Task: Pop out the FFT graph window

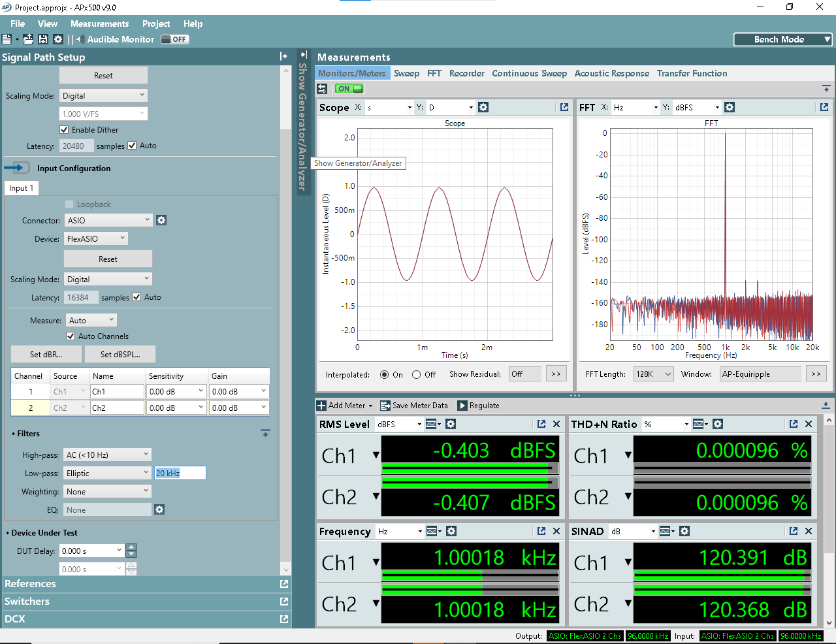Action: [x=824, y=107]
